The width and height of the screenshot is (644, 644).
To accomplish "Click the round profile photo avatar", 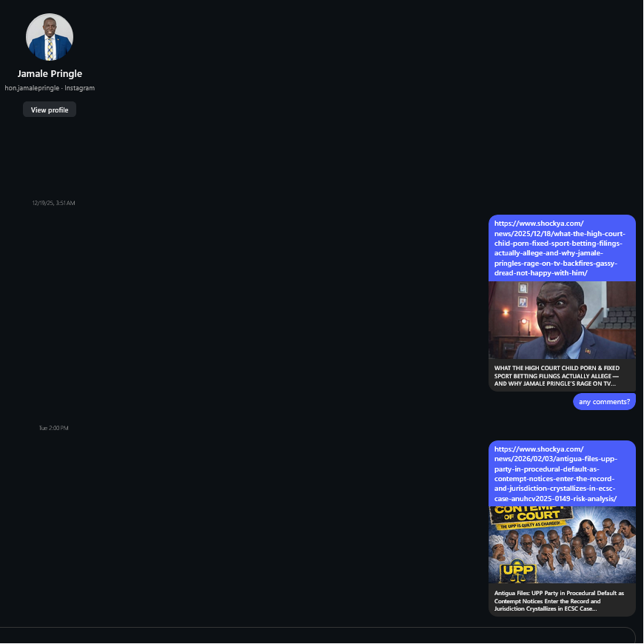I will 50,37.
